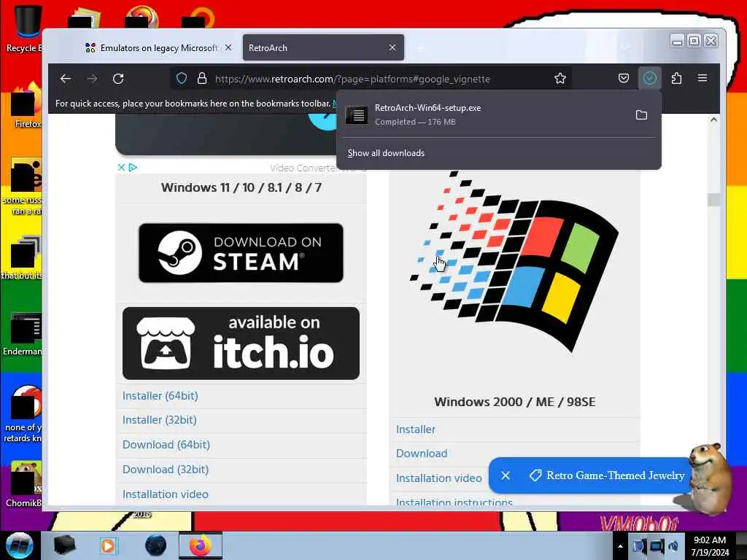747x560 pixels.
Task: Show site security info via padlock
Action: [x=202, y=79]
